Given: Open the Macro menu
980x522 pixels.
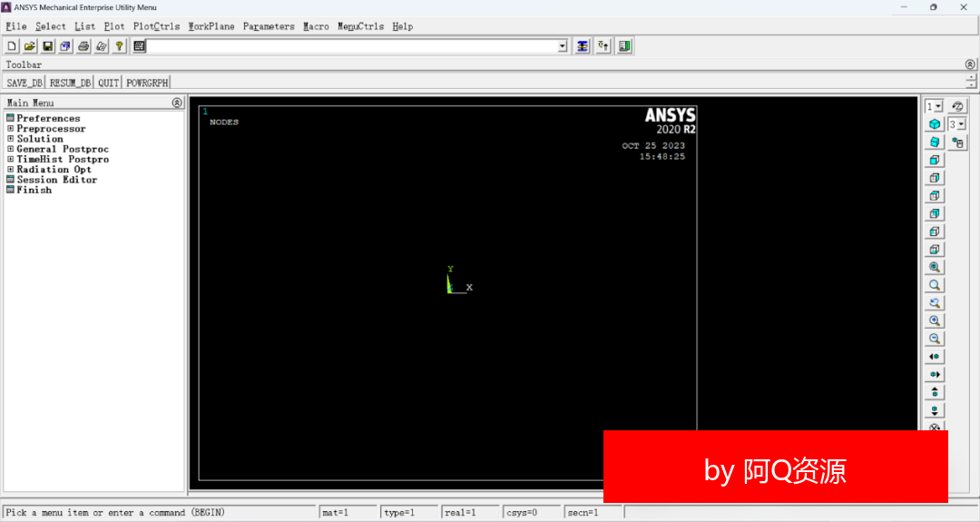Looking at the screenshot, I should point(317,26).
